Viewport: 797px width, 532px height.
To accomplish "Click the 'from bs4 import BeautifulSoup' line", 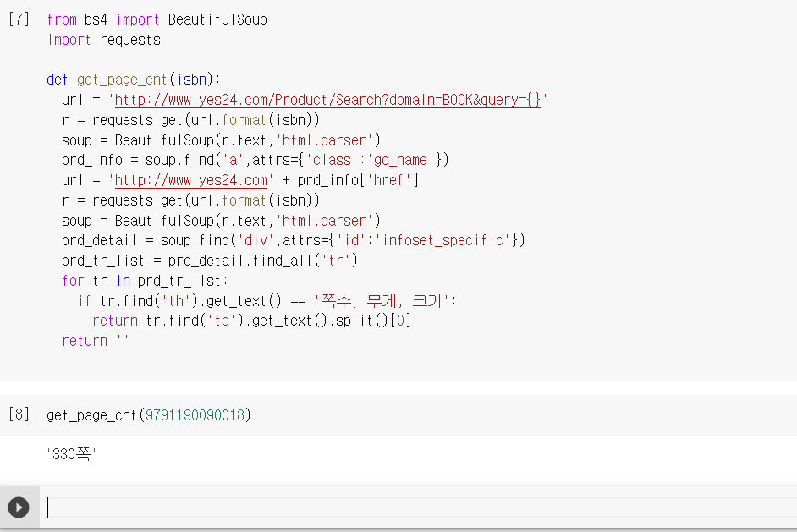I will (157, 19).
